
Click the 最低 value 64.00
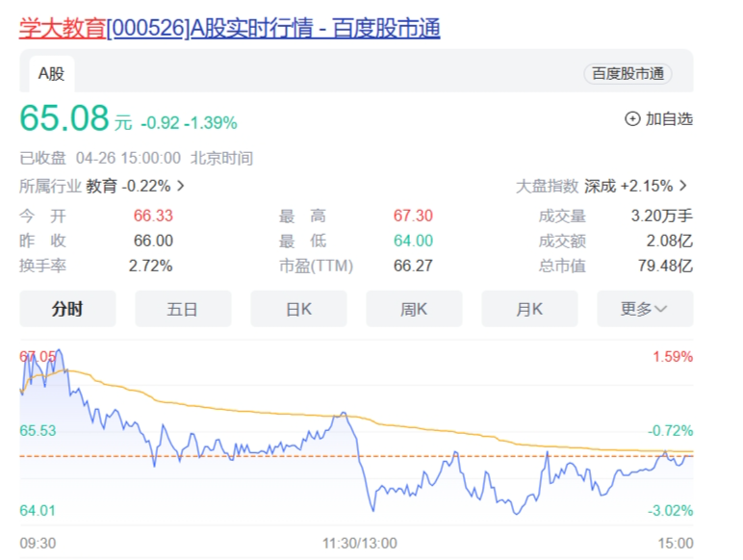point(413,241)
